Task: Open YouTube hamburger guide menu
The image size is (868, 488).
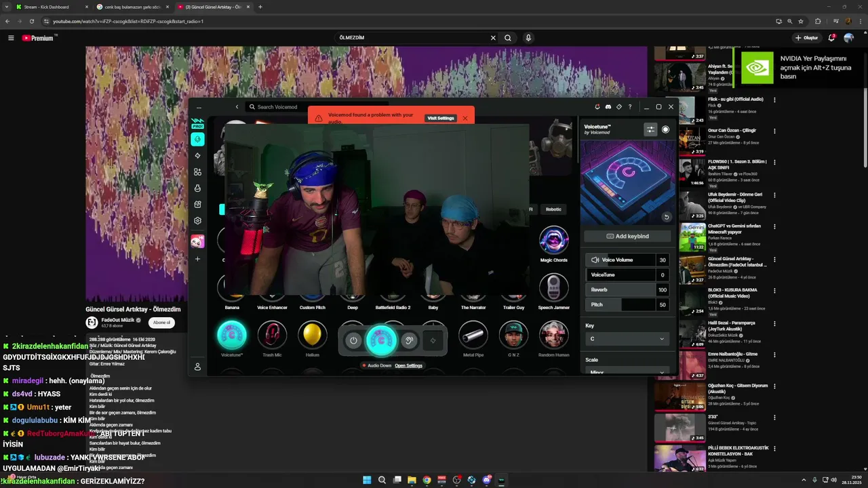Action: click(x=11, y=38)
